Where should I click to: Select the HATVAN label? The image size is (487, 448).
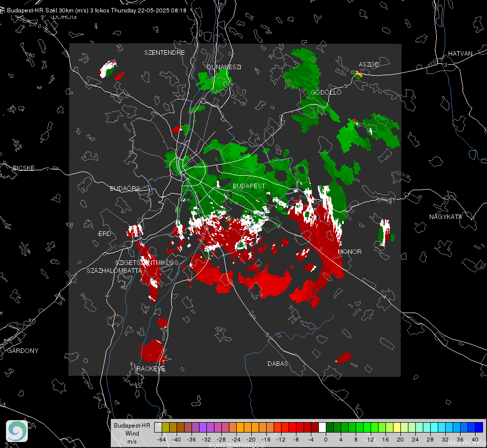[x=460, y=54]
